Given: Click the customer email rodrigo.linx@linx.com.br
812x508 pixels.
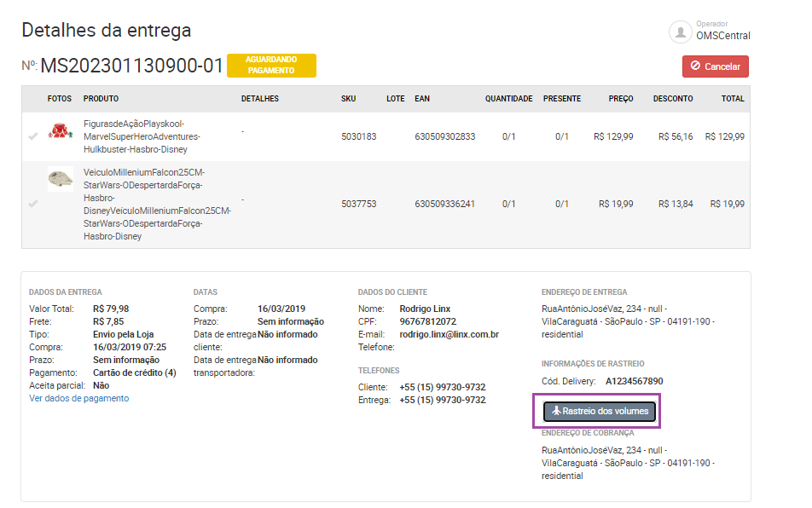Looking at the screenshot, I should (x=449, y=334).
